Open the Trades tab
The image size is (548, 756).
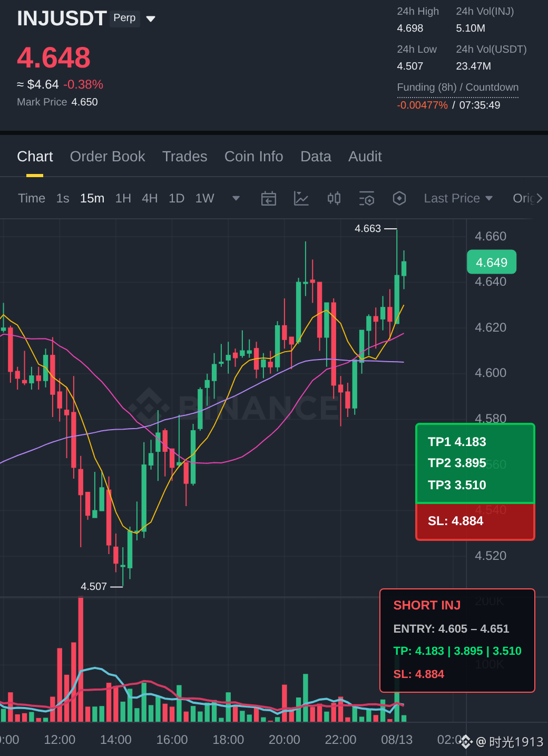point(184,157)
